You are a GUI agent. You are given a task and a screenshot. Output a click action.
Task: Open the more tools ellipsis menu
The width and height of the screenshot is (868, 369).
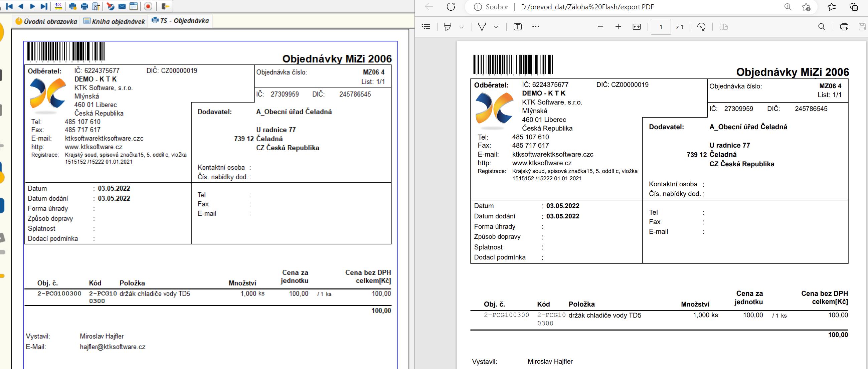[x=535, y=26]
